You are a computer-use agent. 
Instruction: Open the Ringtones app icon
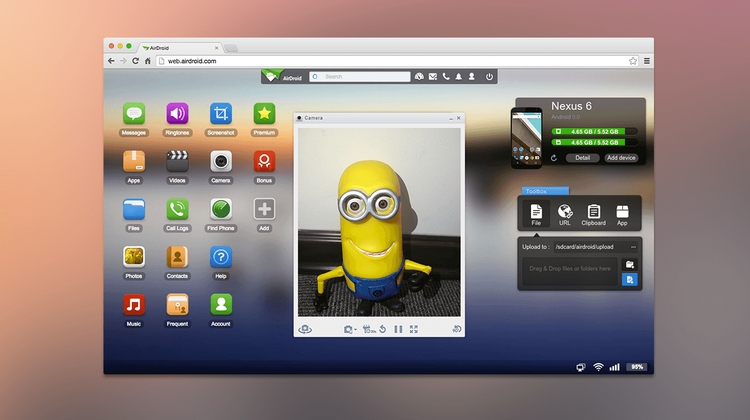pyautogui.click(x=177, y=114)
